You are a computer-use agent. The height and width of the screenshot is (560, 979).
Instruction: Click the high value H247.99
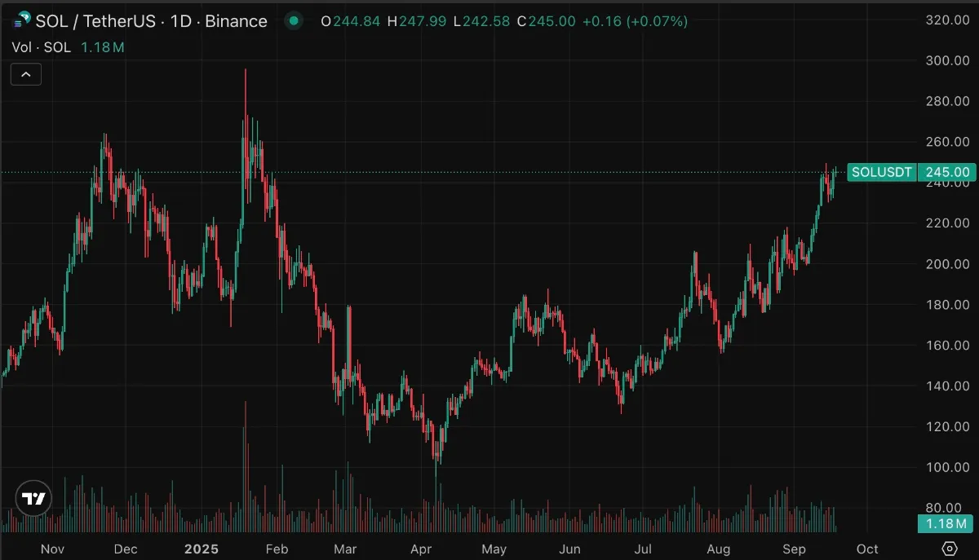click(x=418, y=21)
